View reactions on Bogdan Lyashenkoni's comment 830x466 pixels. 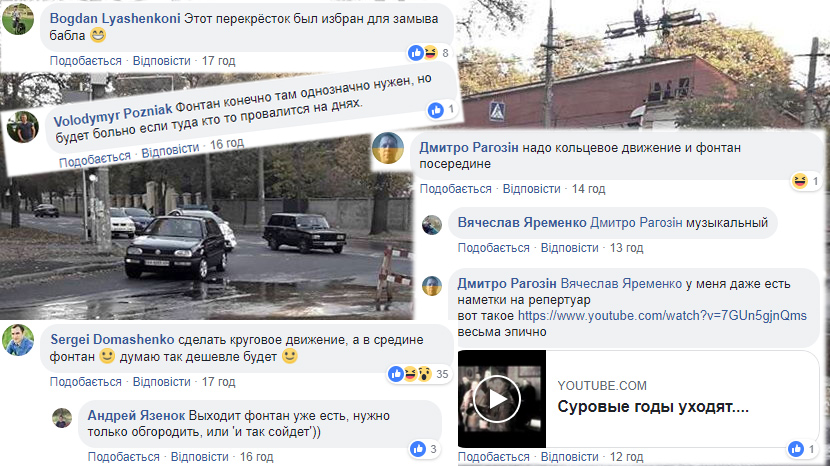point(428,52)
